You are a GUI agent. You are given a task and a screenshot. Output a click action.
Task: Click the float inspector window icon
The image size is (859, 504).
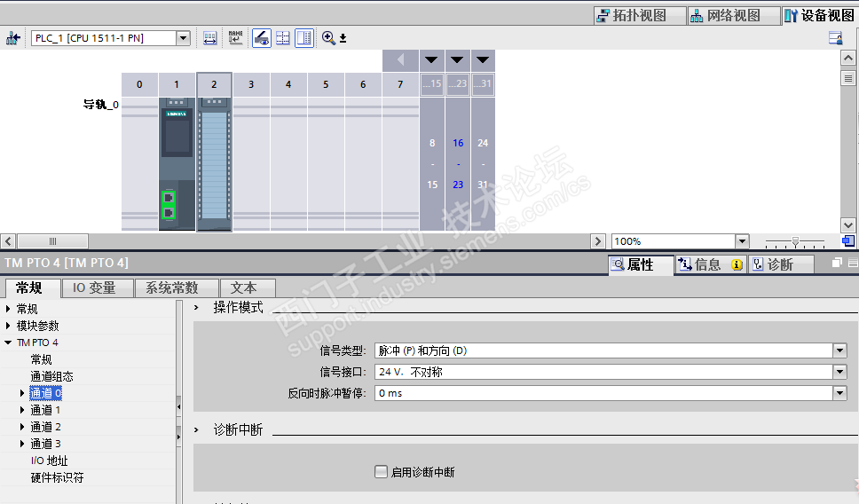pyautogui.click(x=837, y=263)
